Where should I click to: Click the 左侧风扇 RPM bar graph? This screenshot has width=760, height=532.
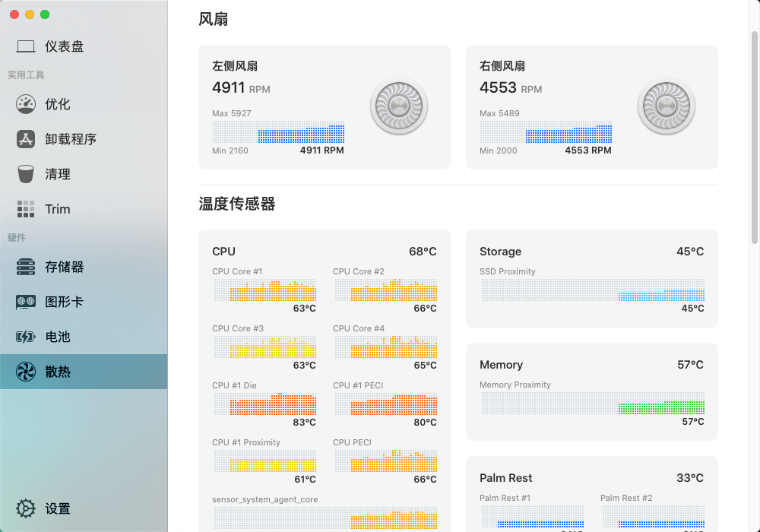coord(278,132)
